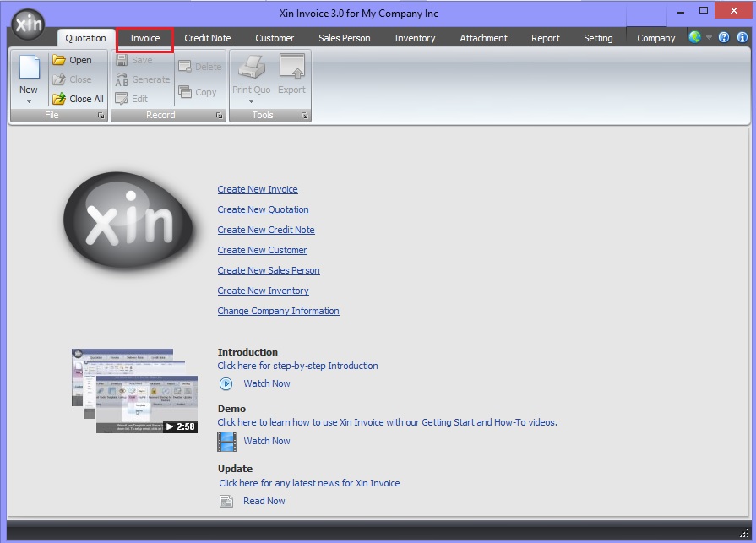Click the Create New Customer link
Screen dimensions: 756x543
(262, 250)
